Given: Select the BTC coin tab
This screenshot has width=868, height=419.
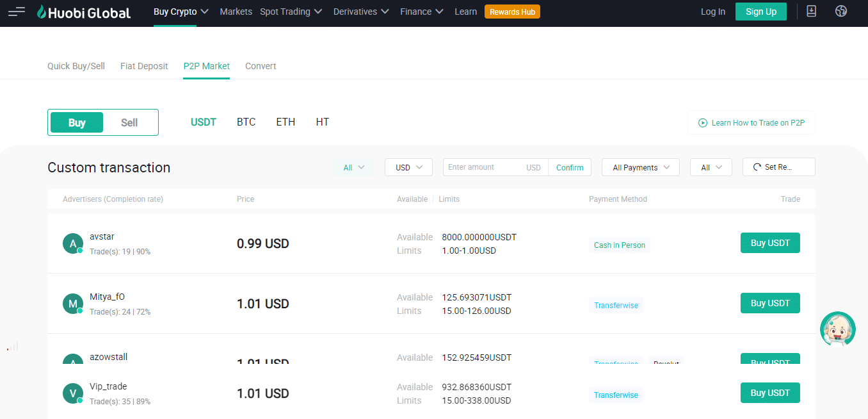Looking at the screenshot, I should click(x=246, y=122).
